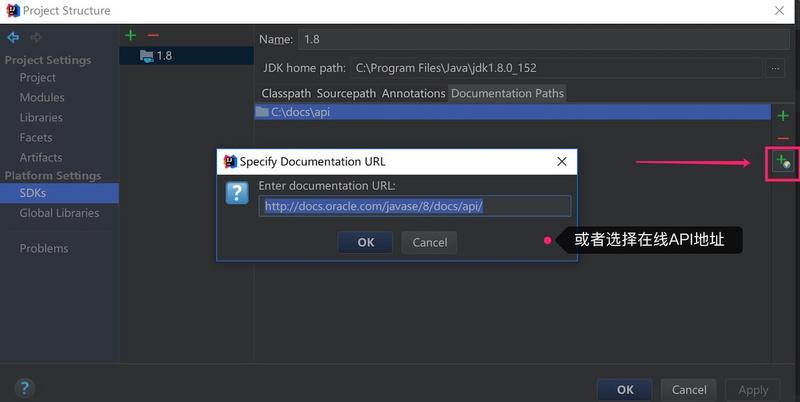800x402 pixels.
Task: Open Project settings
Action: (x=38, y=78)
